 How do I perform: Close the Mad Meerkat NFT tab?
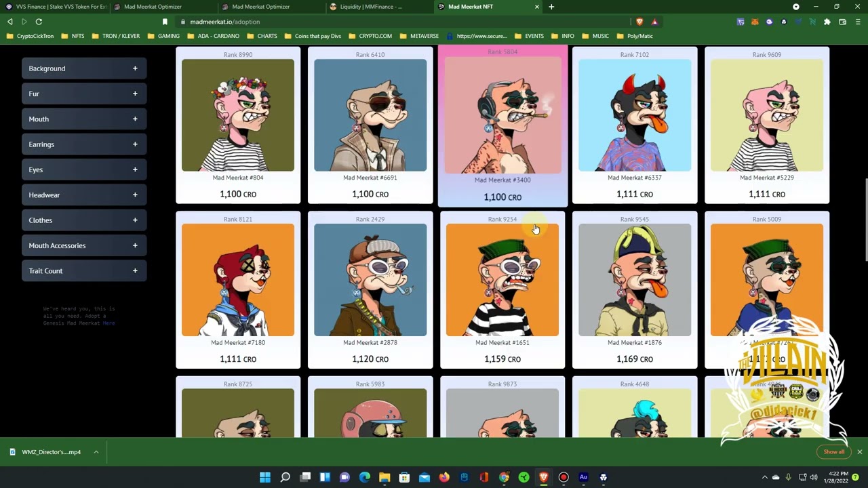tap(537, 7)
